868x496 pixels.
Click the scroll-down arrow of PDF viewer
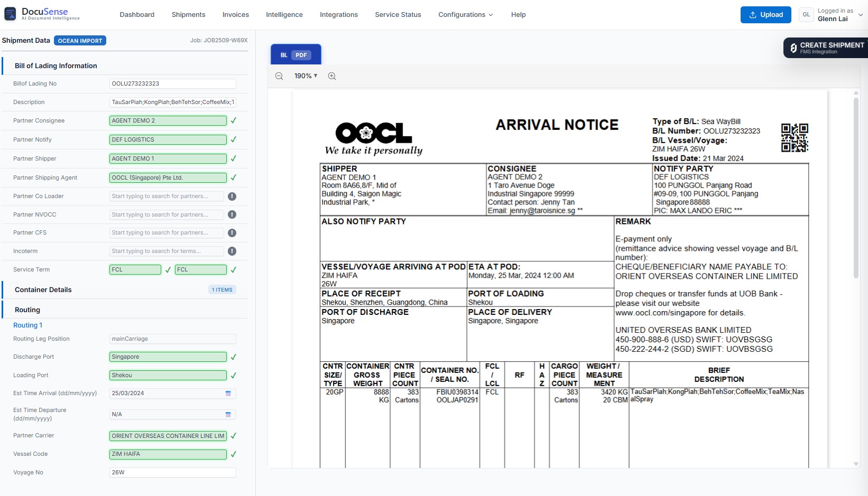coord(856,464)
